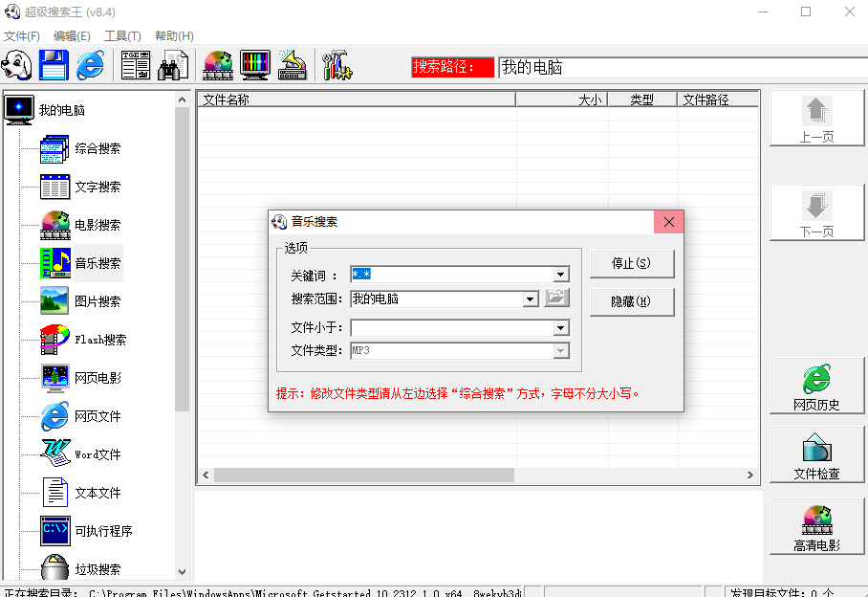868x597 pixels.
Task: Click the text document toolbar icon
Action: coord(136,65)
